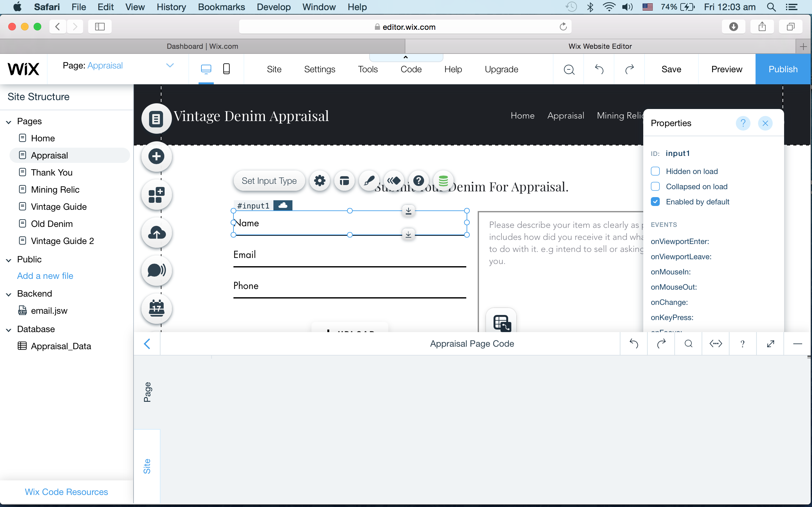The image size is (812, 507).
Task: Open Safari's Bookmarks menu
Action: [x=221, y=7]
